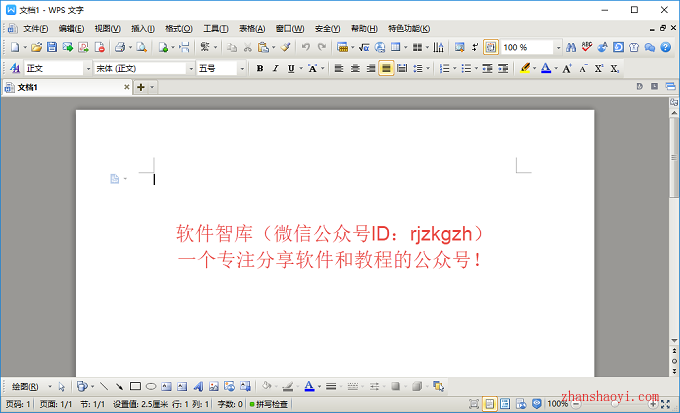
Task: Click 拼写检查 in the status bar
Action: pyautogui.click(x=269, y=404)
